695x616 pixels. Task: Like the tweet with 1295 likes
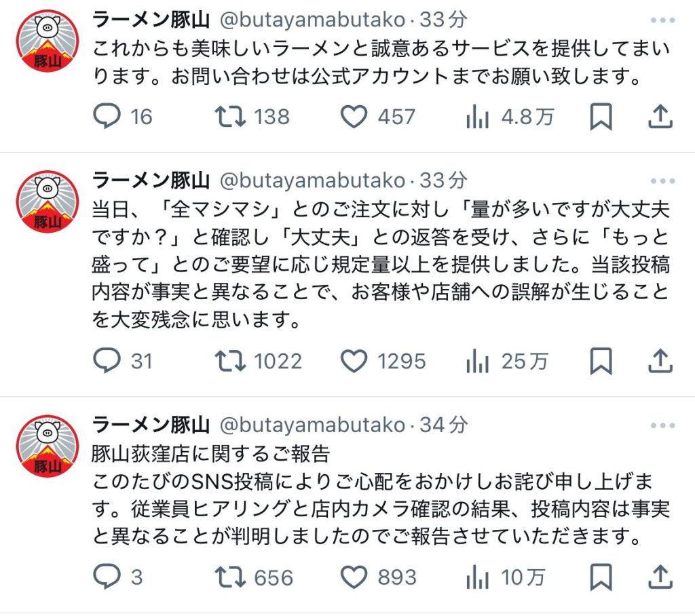click(x=354, y=361)
